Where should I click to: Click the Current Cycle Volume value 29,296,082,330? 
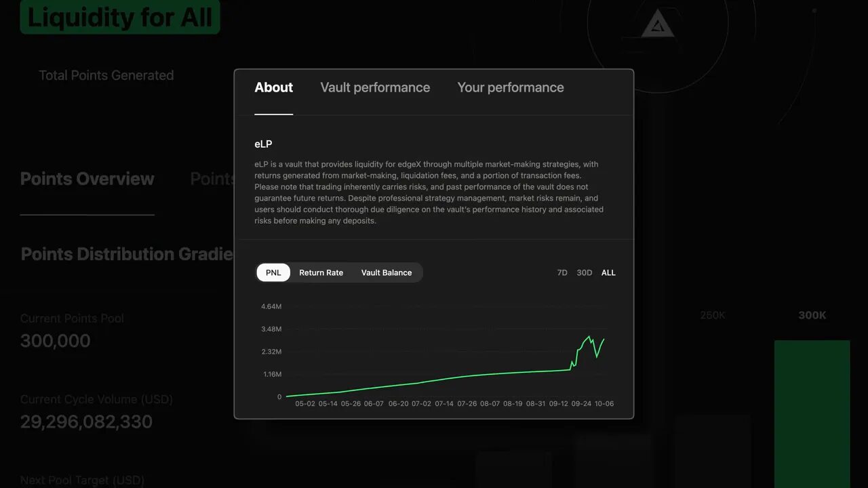point(86,422)
